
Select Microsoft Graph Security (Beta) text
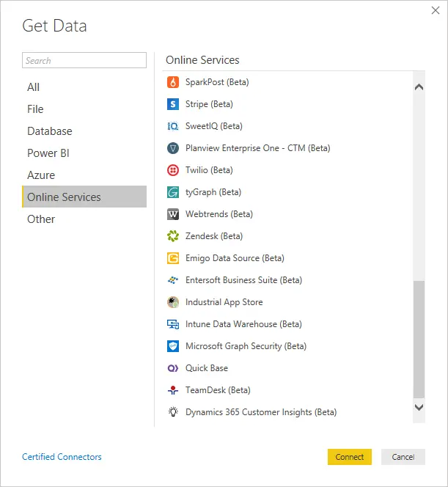[x=246, y=346]
